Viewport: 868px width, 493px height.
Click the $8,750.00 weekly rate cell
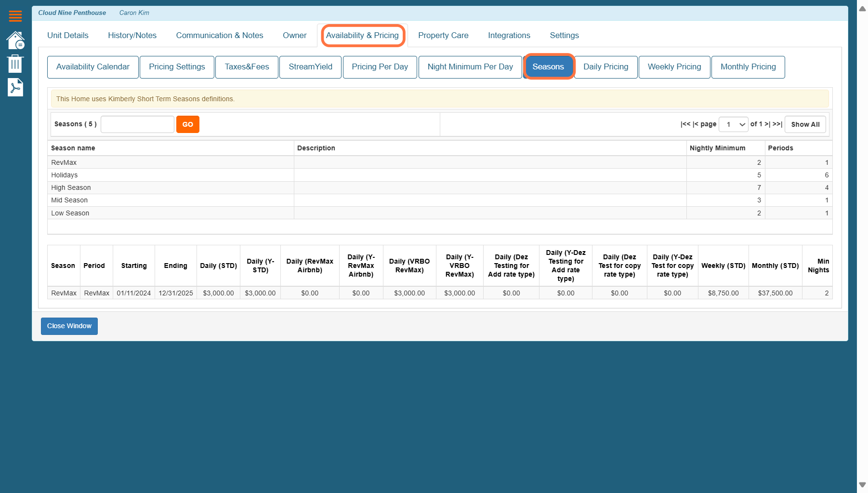tap(723, 293)
